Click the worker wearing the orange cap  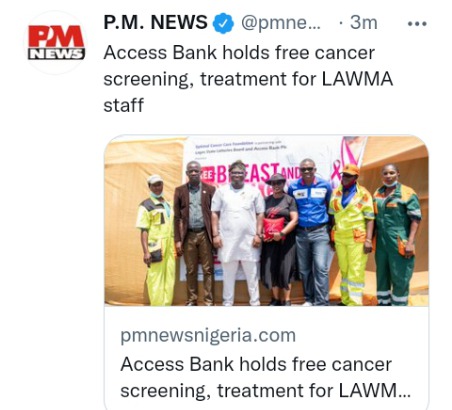pyautogui.click(x=351, y=235)
